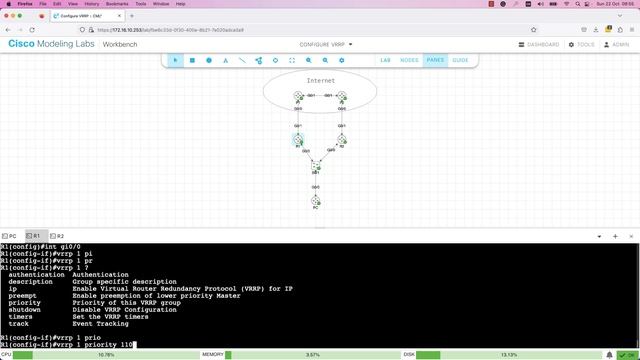Open the Tools menu in menu bar
The width and height of the screenshot is (640, 360).
pyautogui.click(x=141, y=4)
